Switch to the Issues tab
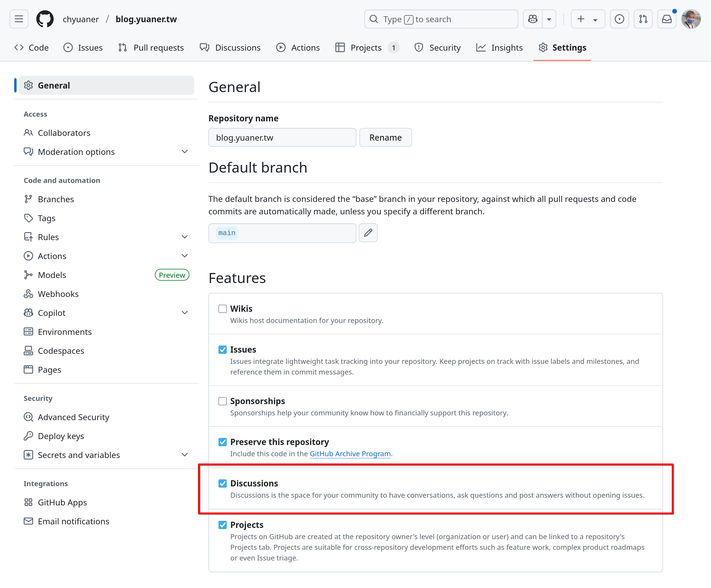The height and width of the screenshot is (588, 711). point(83,47)
